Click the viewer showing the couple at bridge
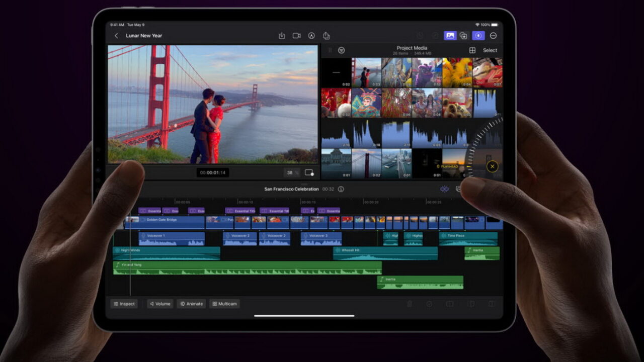This screenshot has width=644, height=362. 213,104
